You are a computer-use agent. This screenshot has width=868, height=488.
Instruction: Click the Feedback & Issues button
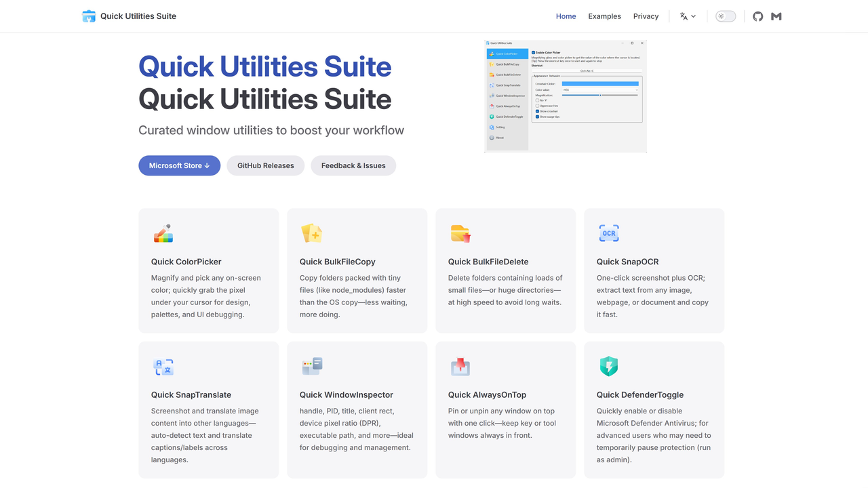point(353,165)
